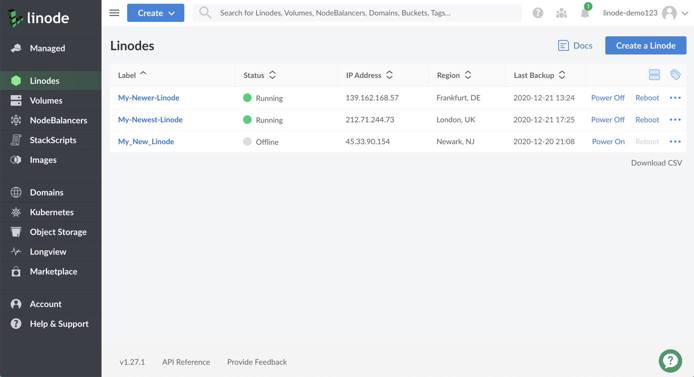Viewport: 694px width, 377px height.
Task: Open the linode-demo123 user menu
Action: tap(645, 13)
